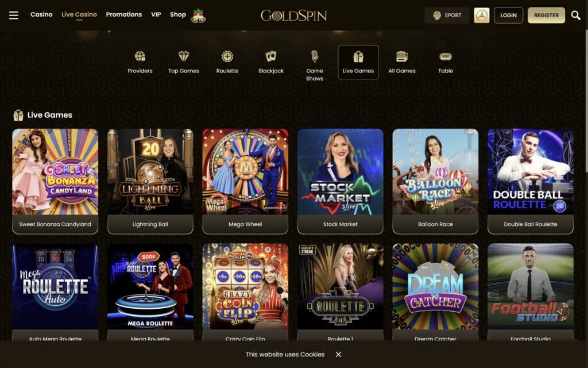Select the Game Shows microphone icon
The image size is (588, 368).
315,56
